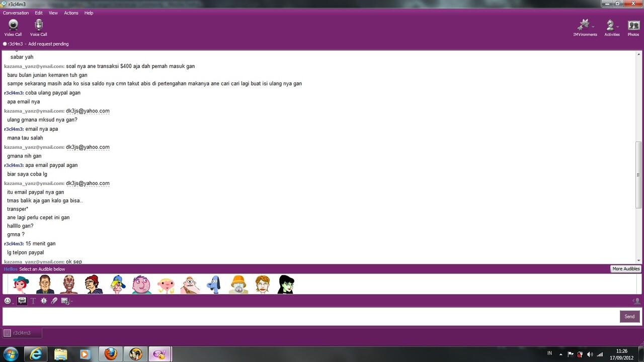Image resolution: width=644 pixels, height=362 pixels.
Task: Click the dk3js@yahoo.com link above 'ulang gmana mksud'
Action: click(88, 111)
